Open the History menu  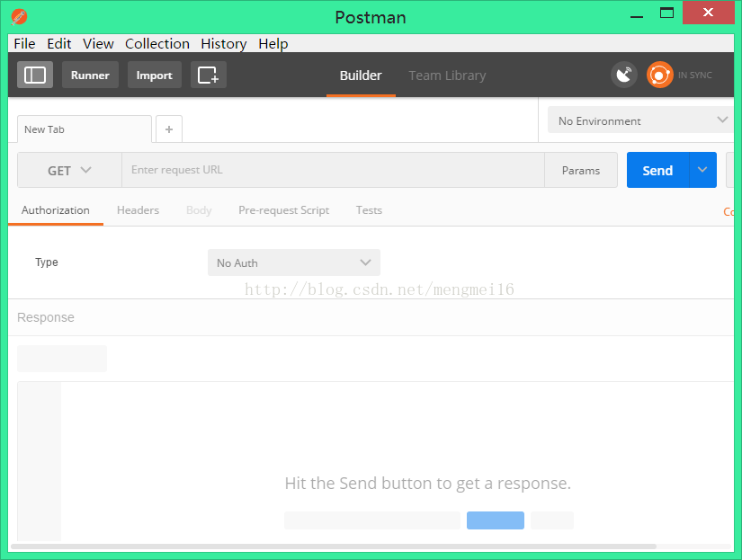pyautogui.click(x=223, y=43)
